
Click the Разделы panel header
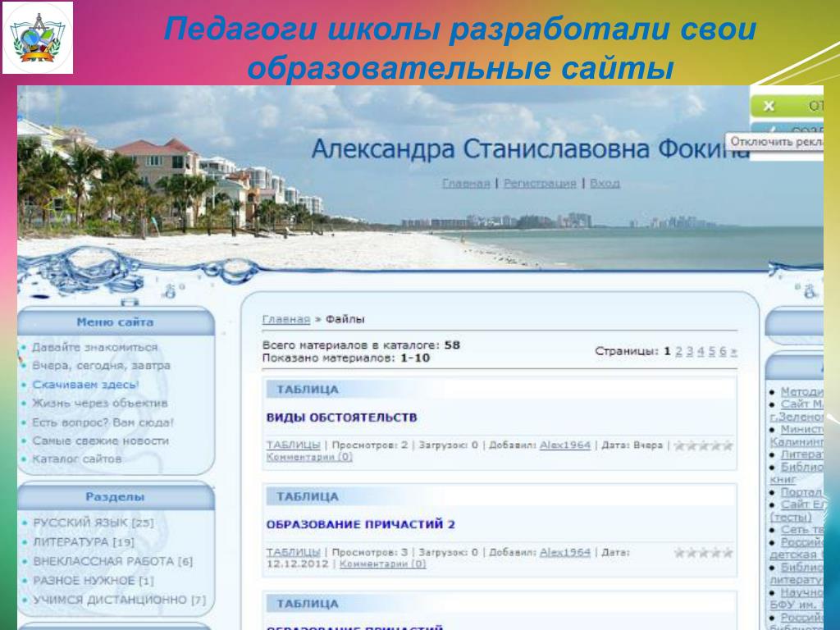pyautogui.click(x=115, y=496)
